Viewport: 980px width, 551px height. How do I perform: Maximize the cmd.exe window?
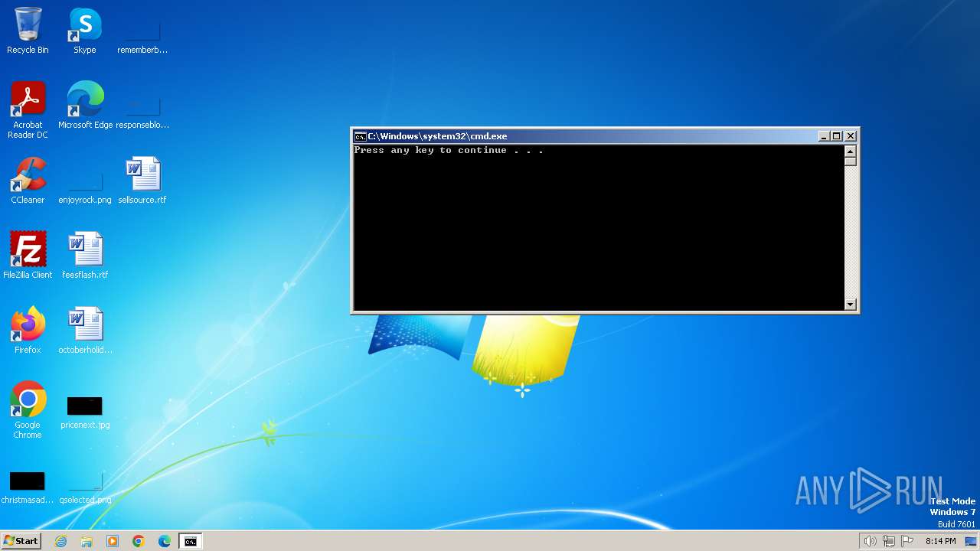[836, 136]
